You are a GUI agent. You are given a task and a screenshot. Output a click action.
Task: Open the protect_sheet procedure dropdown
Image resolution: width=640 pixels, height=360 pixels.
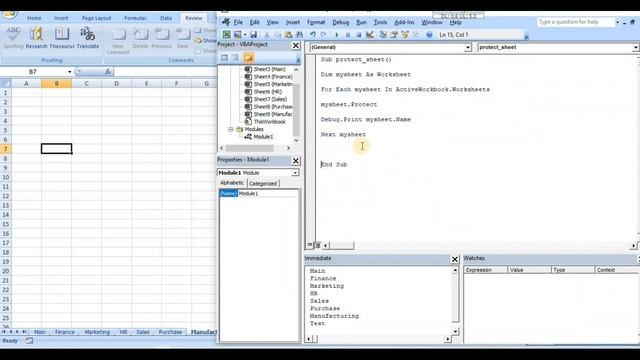(x=636, y=48)
